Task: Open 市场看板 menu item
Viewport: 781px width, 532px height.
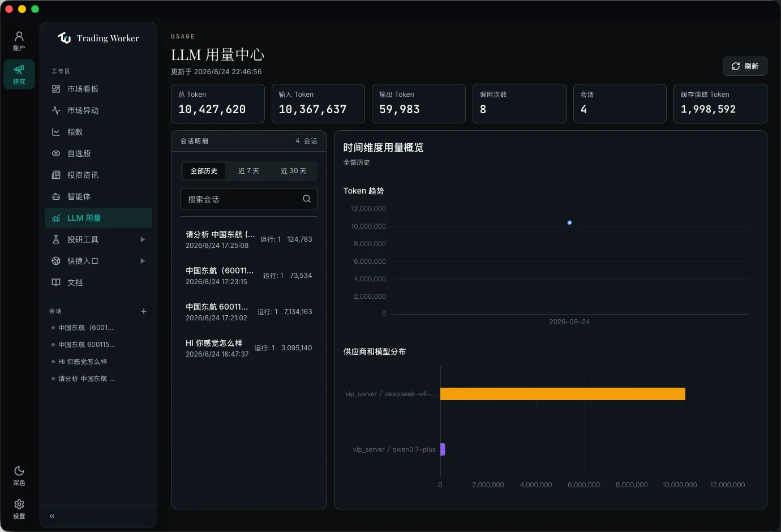Action: [x=98, y=89]
